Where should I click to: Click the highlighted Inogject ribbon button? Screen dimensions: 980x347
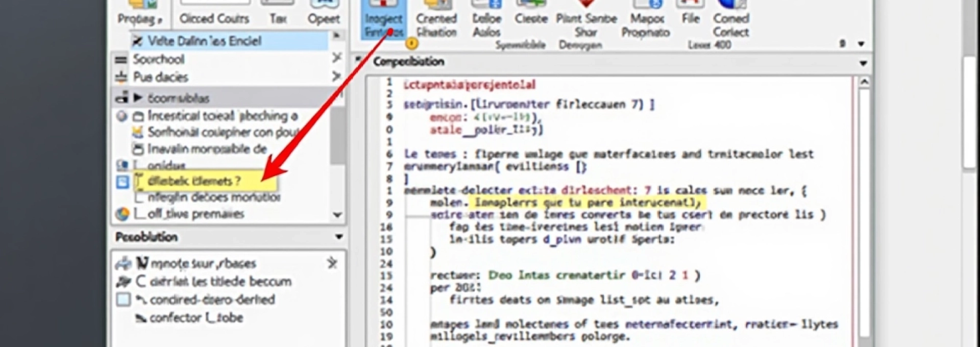click(x=384, y=19)
